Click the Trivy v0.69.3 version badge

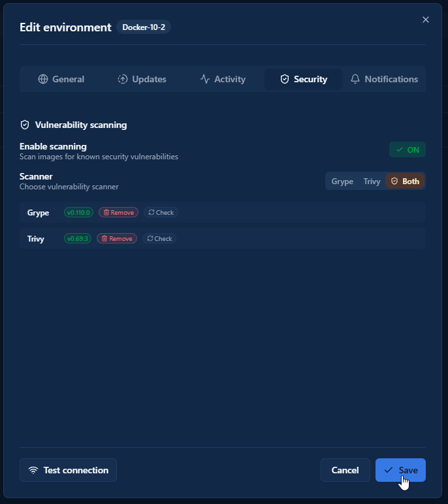[x=78, y=238]
